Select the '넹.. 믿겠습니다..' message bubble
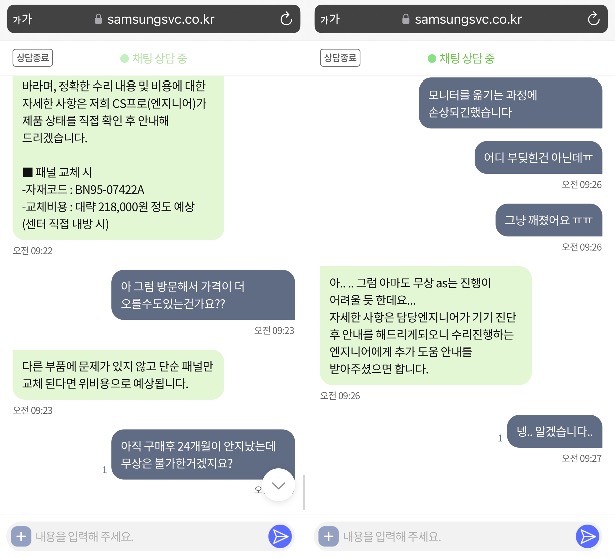615x558 pixels. [x=554, y=431]
